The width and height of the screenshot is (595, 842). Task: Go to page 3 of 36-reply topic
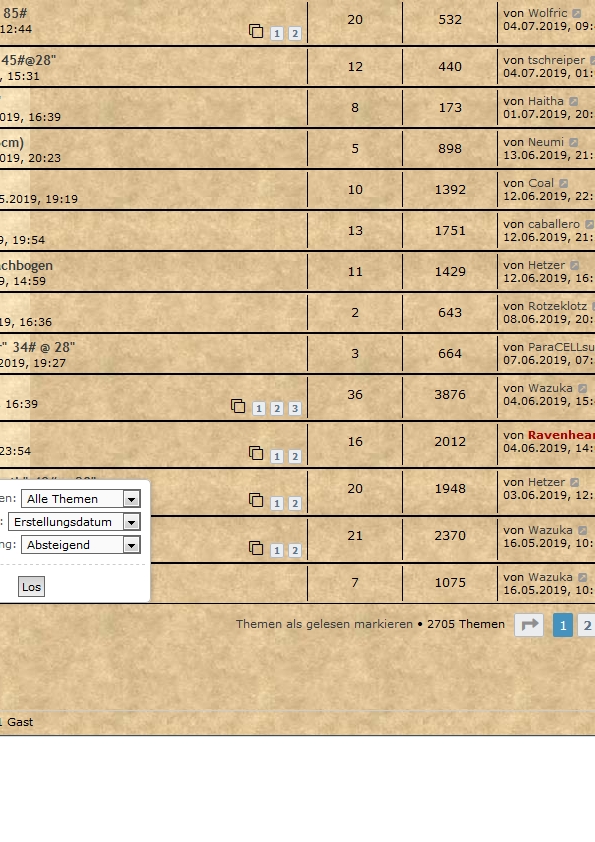pyautogui.click(x=295, y=409)
